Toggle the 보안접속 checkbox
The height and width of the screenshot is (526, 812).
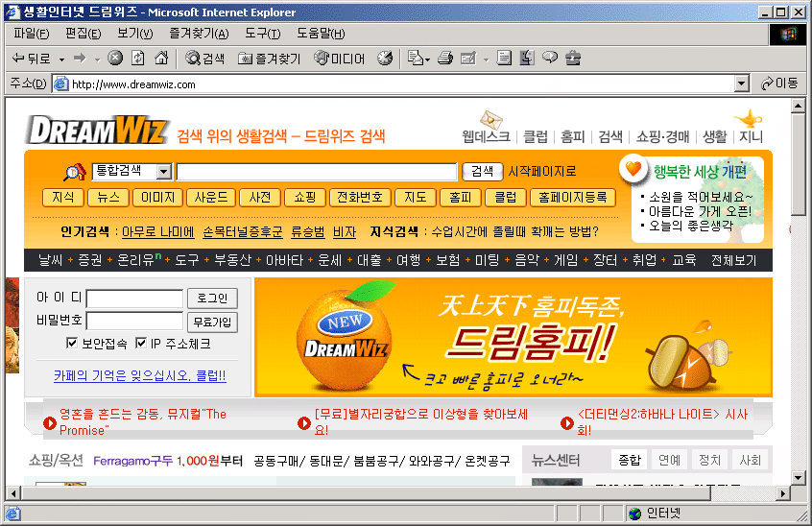click(72, 343)
